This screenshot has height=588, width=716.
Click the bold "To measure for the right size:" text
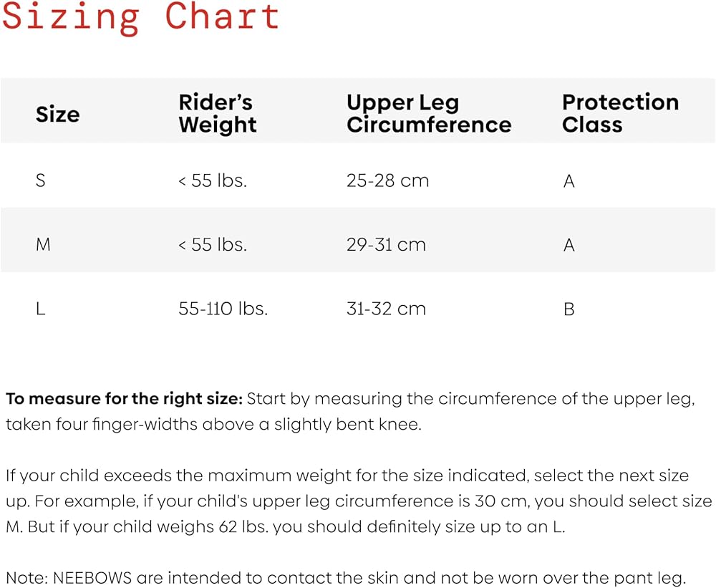click(125, 399)
